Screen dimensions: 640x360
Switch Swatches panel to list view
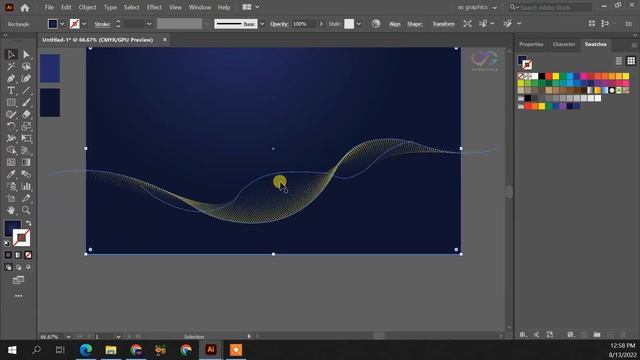click(619, 61)
